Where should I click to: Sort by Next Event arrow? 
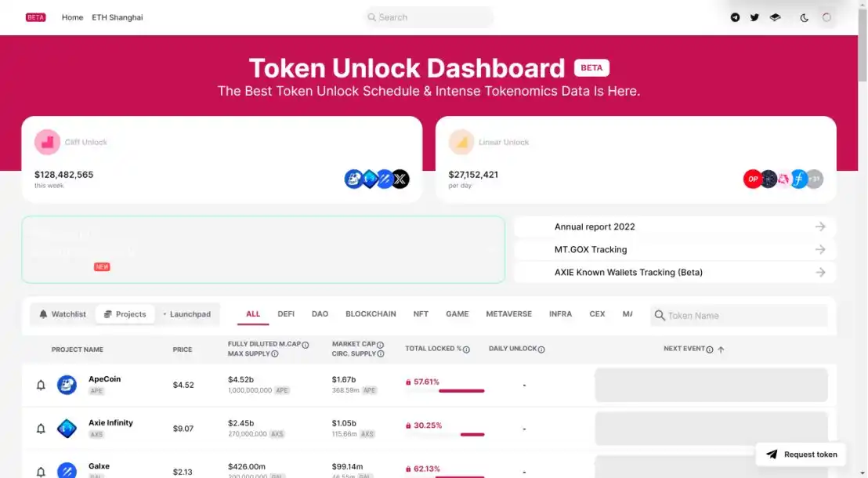(x=721, y=349)
